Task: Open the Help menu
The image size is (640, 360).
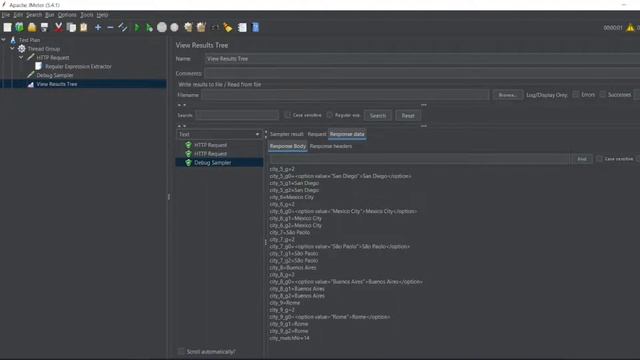Action: click(x=102, y=15)
